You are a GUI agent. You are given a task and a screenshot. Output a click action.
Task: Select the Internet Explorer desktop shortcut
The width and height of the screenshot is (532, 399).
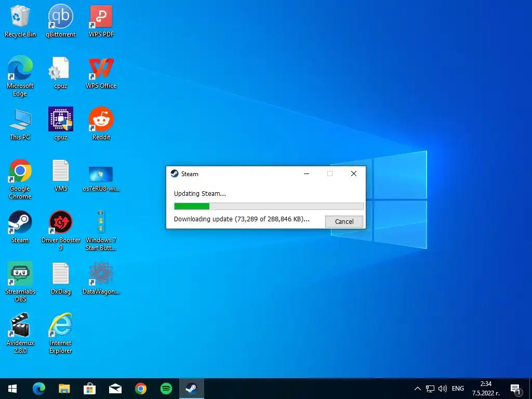[x=61, y=333]
